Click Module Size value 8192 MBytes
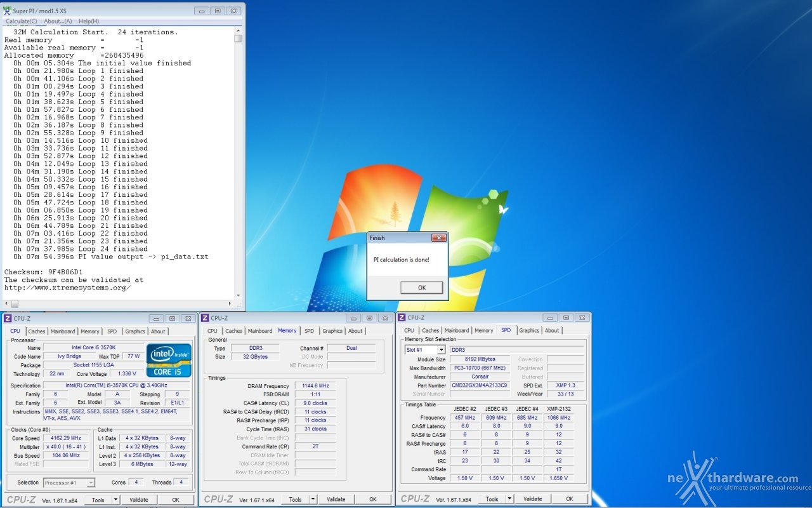Screen dimensions: 812x508 tap(480, 359)
